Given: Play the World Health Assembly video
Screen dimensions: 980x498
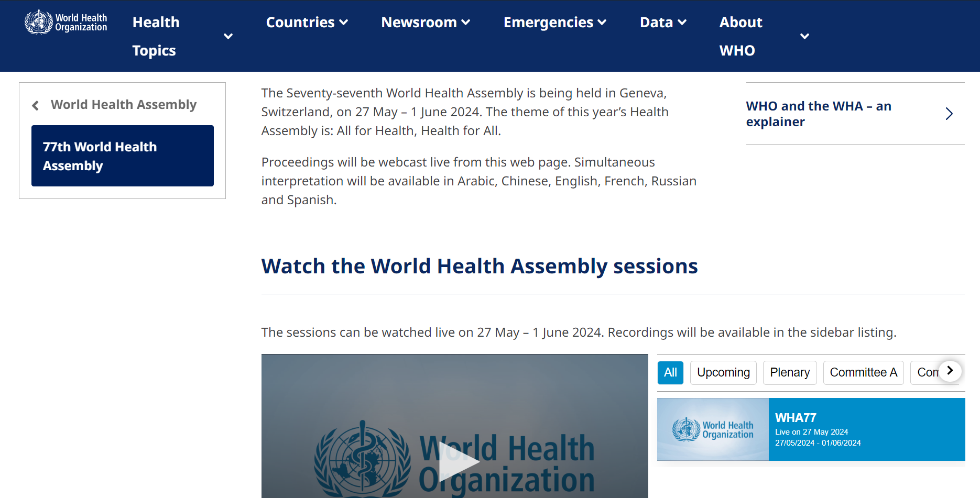Looking at the screenshot, I should [459, 462].
